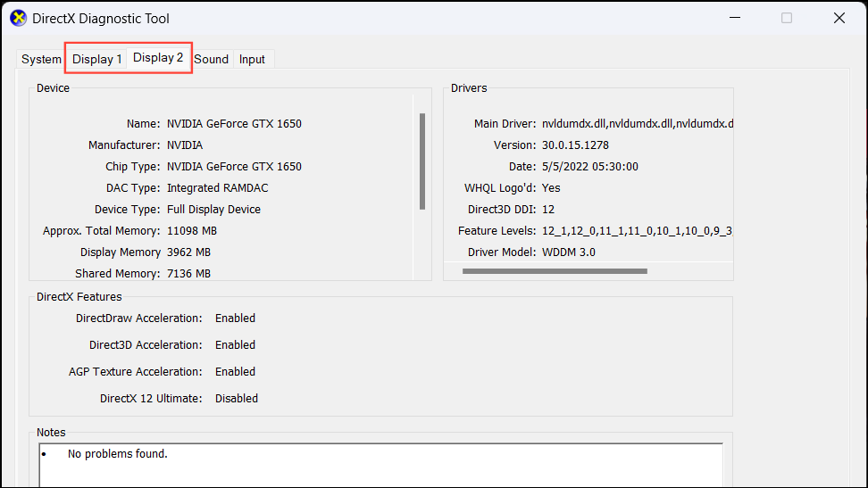The width and height of the screenshot is (868, 488).
Task: Click the DirectX Diagnostic Tool title icon
Action: click(18, 18)
